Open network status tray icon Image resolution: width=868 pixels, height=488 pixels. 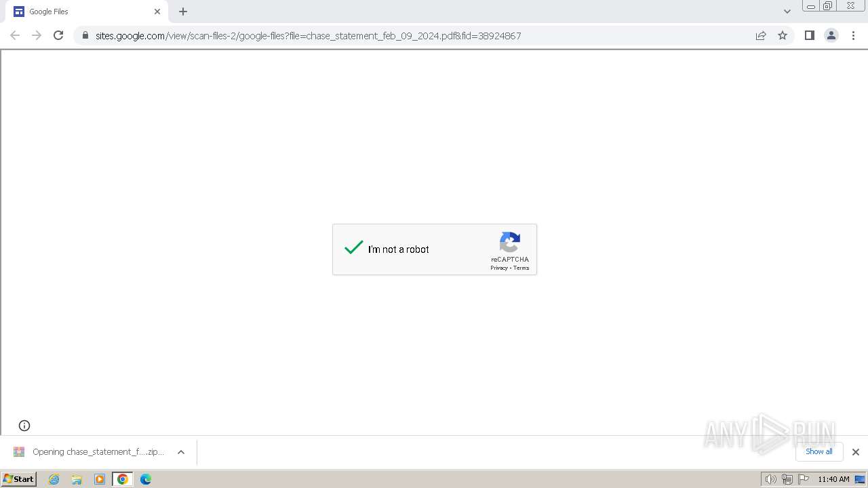(787, 479)
